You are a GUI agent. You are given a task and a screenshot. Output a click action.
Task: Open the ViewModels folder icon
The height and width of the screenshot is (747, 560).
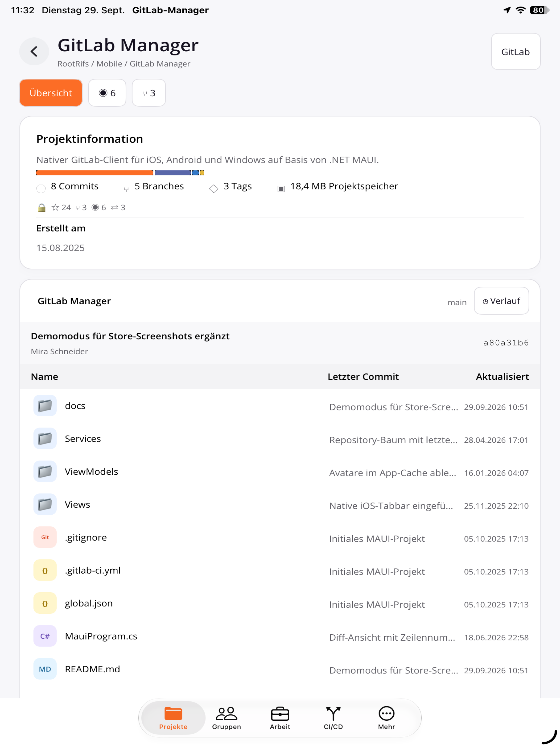click(x=45, y=471)
